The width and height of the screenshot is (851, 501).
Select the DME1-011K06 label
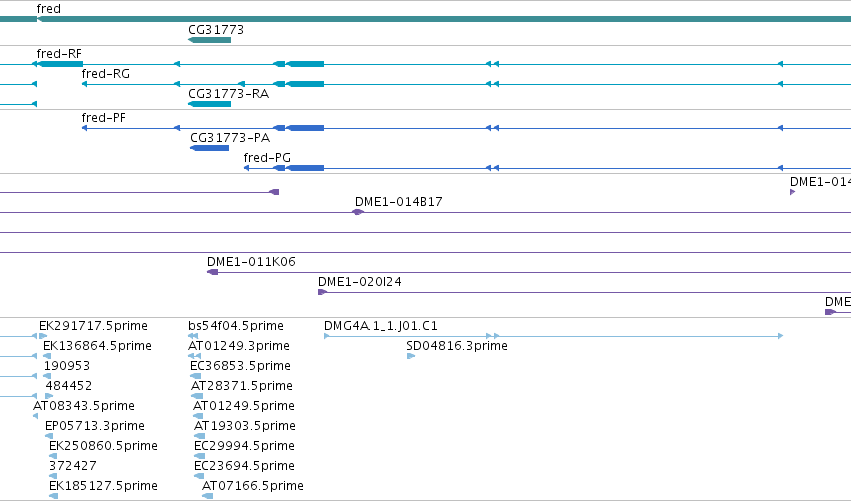(x=251, y=262)
